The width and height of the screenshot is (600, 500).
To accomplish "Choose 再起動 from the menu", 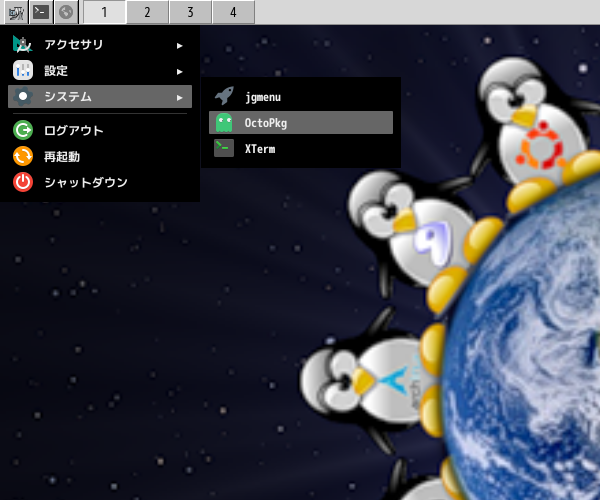I will click(100, 156).
